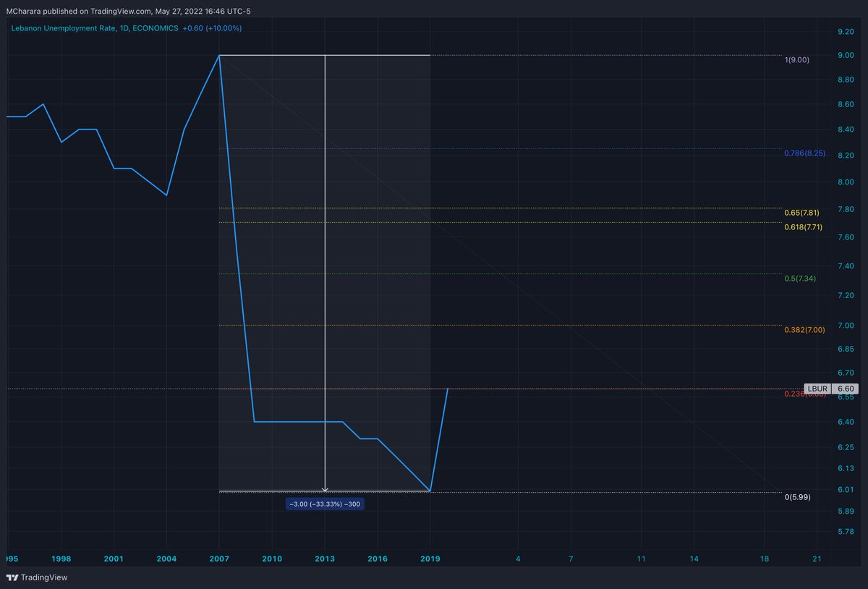The height and width of the screenshot is (589, 868).
Task: Click the 0(5.99) Fibonacci level label
Action: point(797,497)
